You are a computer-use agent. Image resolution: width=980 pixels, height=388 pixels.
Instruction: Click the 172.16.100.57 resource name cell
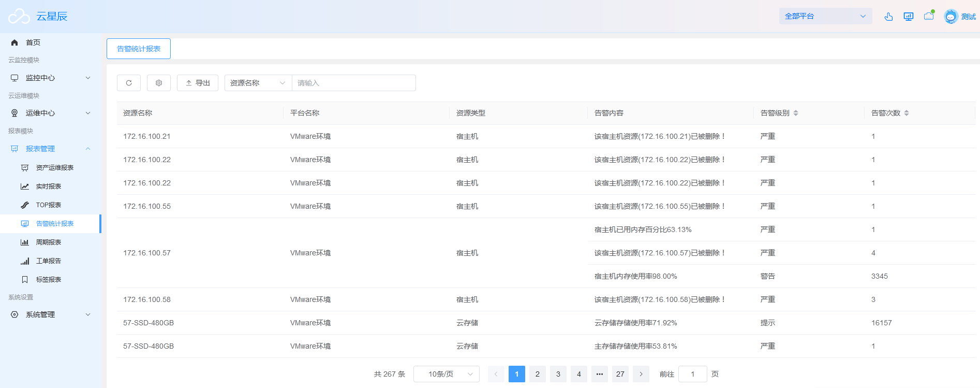click(x=147, y=253)
